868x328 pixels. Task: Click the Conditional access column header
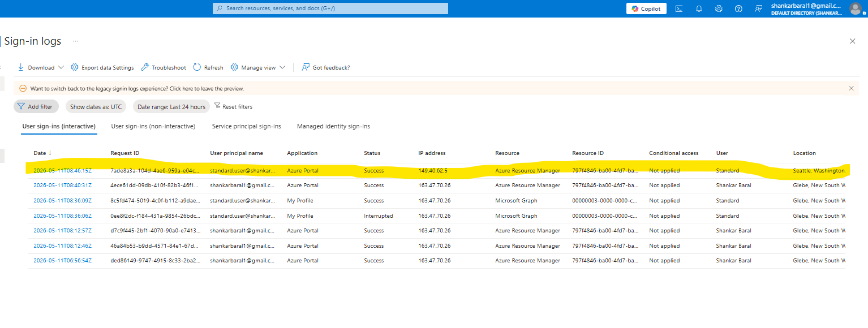(x=673, y=153)
